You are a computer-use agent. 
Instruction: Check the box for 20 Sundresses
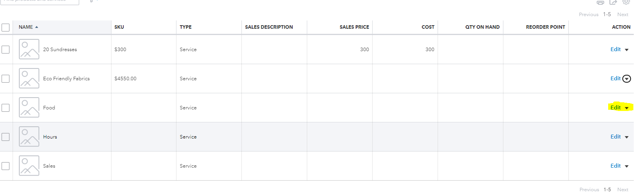tap(6, 50)
